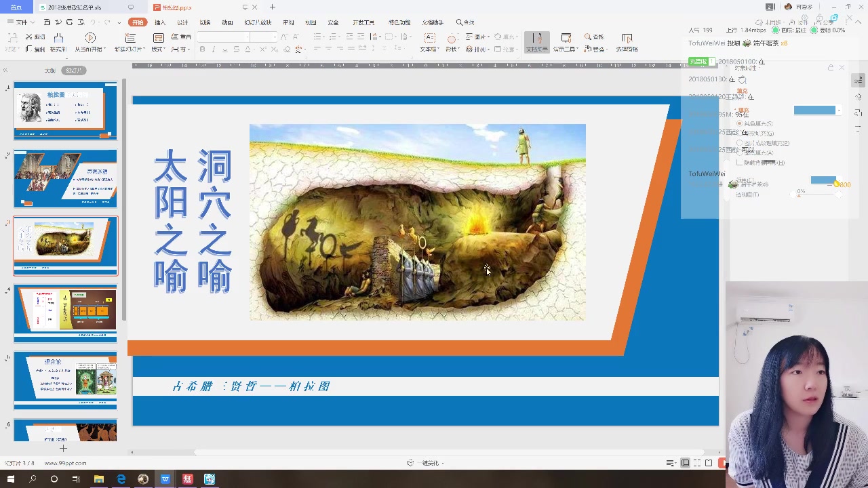The image size is (868, 488).
Task: Click the Document Assistant ribbon button
Action: (536, 42)
